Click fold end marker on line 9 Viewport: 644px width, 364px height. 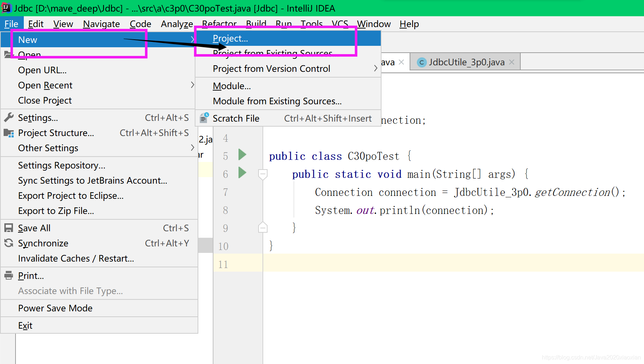[x=263, y=227]
